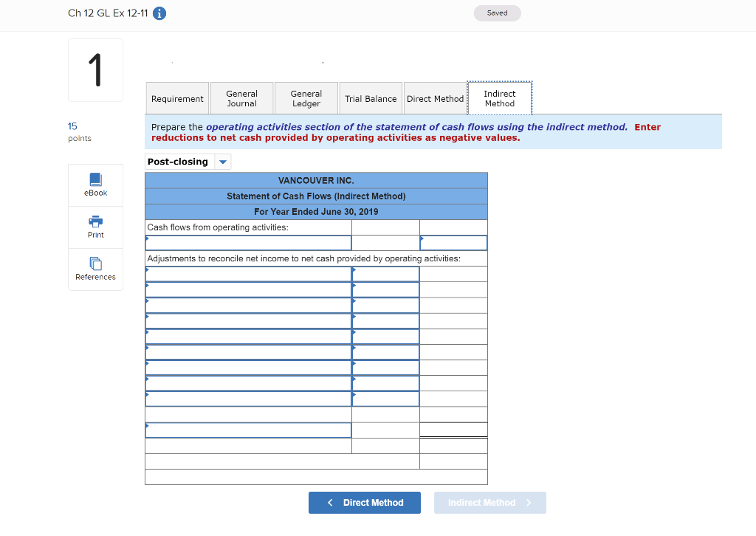This screenshot has height=536, width=756.
Task: Print the exercise page
Action: 95,227
